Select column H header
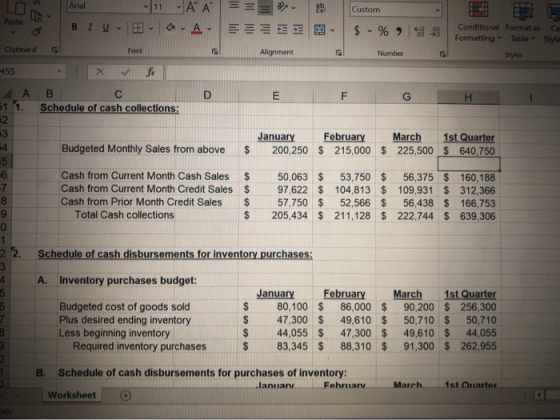 click(x=468, y=97)
